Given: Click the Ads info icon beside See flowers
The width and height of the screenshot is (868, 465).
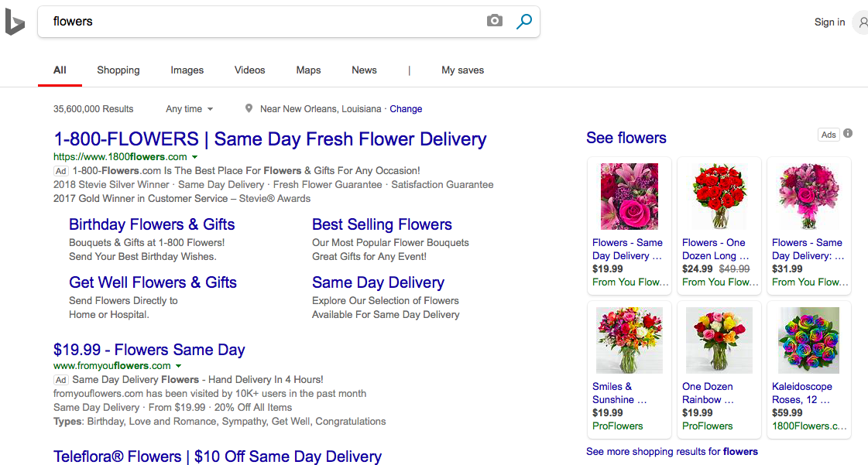Looking at the screenshot, I should click(x=847, y=134).
